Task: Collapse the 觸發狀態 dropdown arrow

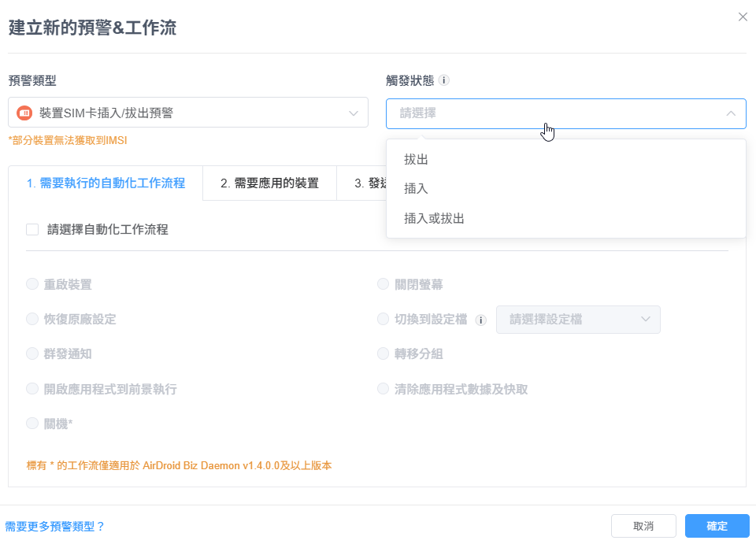Action: (x=731, y=113)
